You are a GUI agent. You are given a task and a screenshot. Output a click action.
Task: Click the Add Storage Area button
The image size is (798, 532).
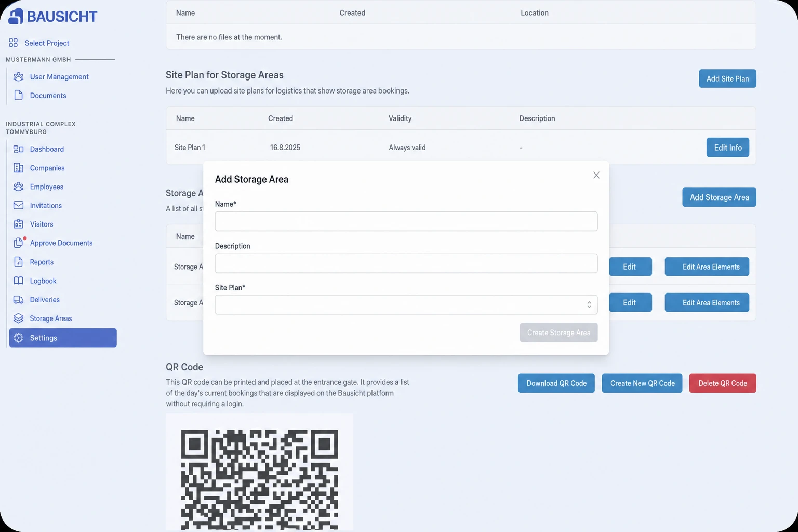(719, 197)
